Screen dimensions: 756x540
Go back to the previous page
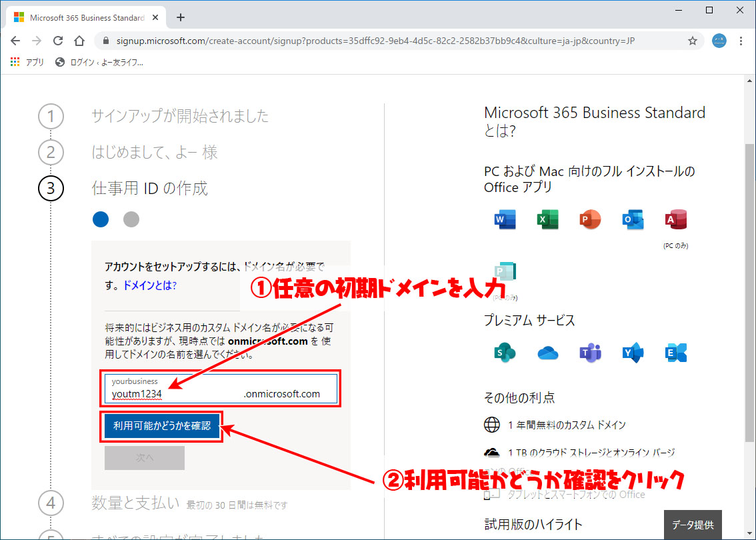click(15, 41)
